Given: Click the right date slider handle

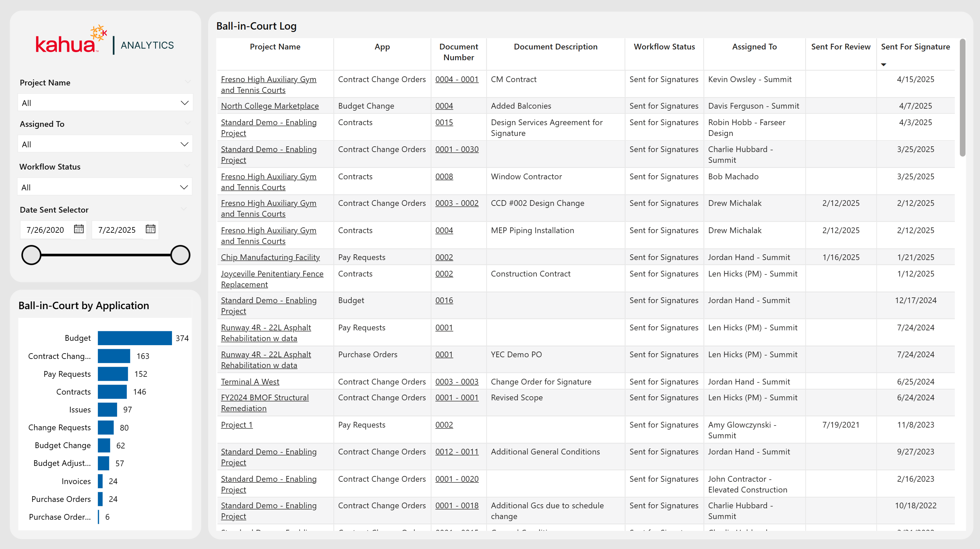Looking at the screenshot, I should [x=180, y=255].
